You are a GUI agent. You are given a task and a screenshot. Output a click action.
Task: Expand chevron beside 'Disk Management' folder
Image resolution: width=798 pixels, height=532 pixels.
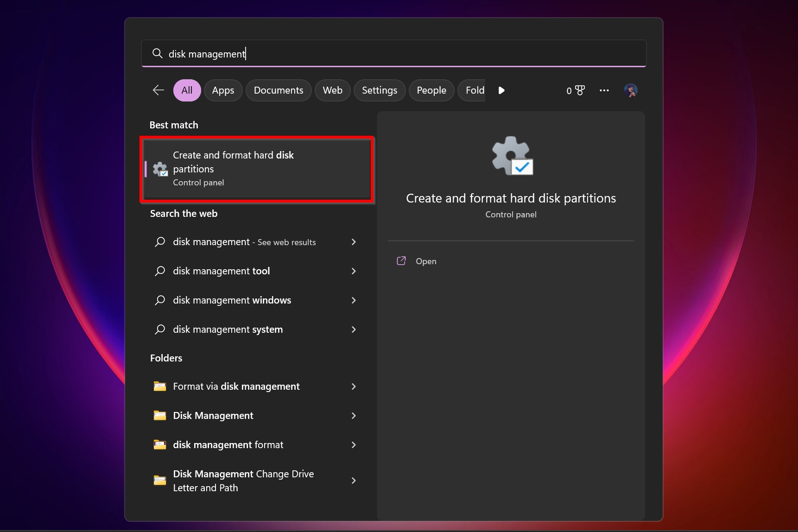pos(354,416)
